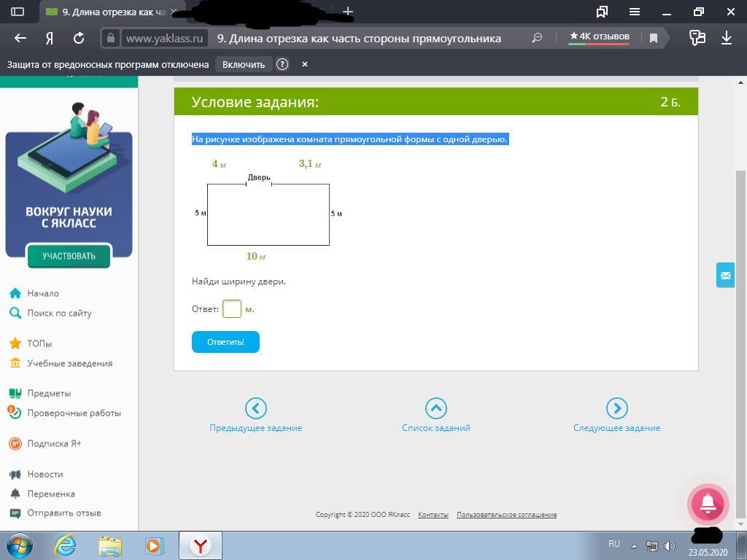Open browser menu hamburger icon
Screen dimensions: 747x560
635,12
